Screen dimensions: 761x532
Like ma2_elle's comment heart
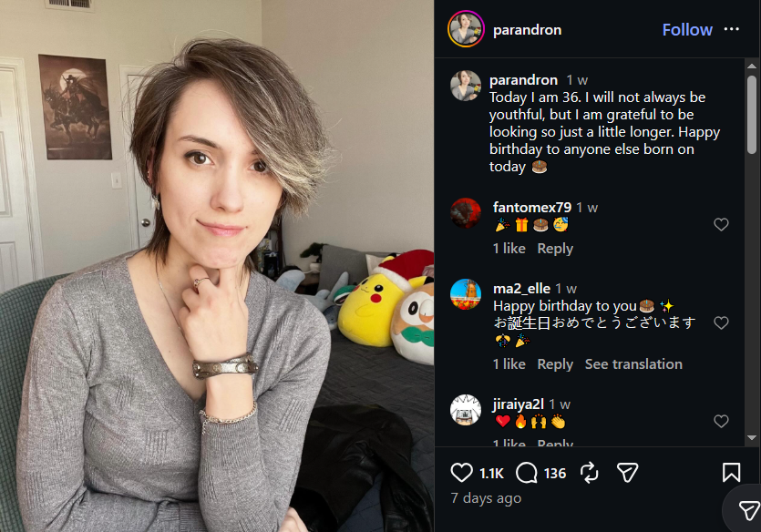721,323
